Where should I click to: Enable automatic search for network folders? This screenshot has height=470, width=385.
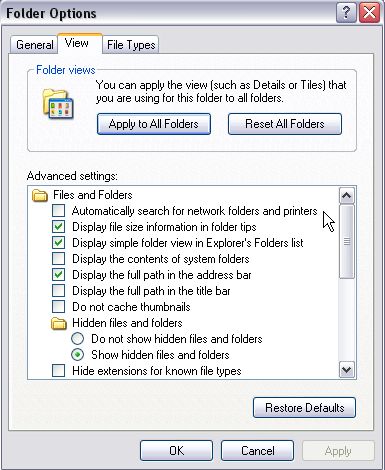point(59,211)
